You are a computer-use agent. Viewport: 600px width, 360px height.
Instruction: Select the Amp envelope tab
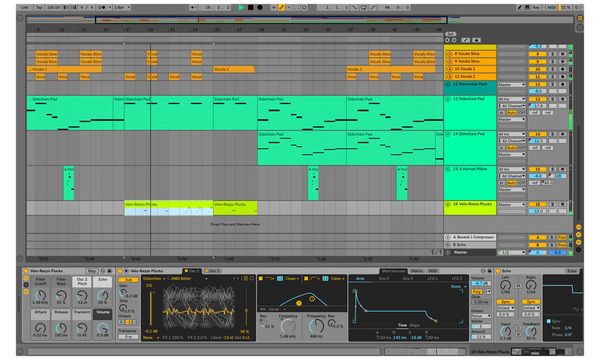[x=360, y=279]
